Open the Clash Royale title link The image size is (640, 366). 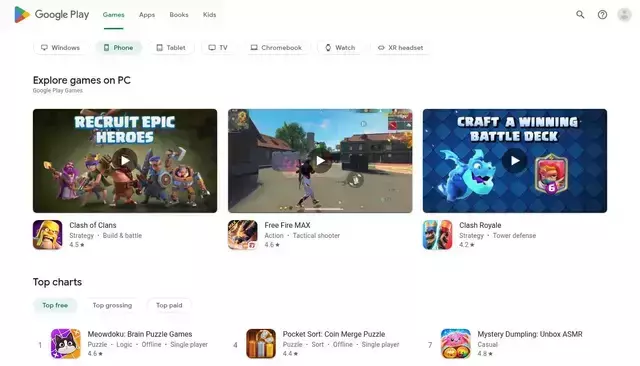pos(480,225)
